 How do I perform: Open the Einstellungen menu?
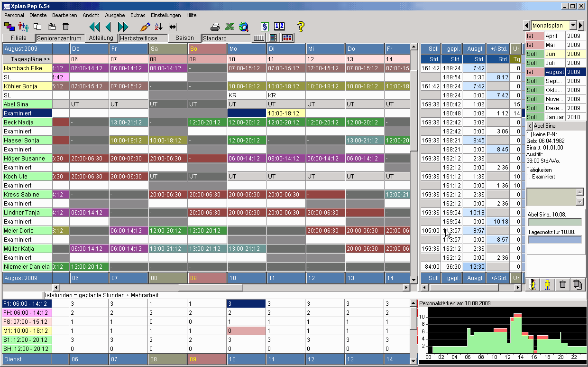(x=165, y=15)
